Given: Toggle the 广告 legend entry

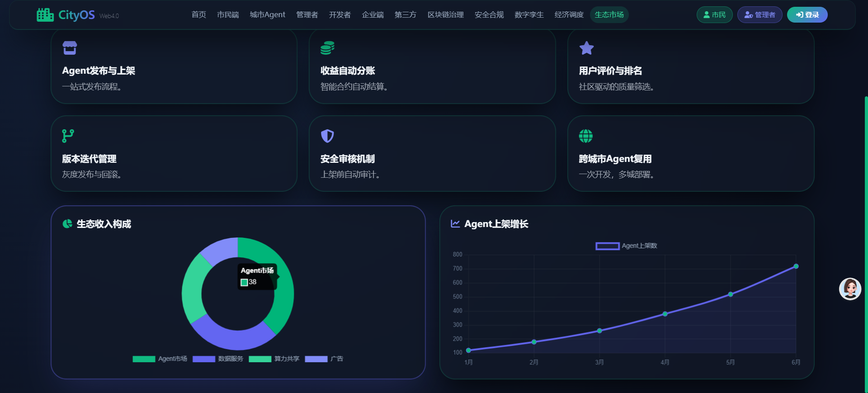Looking at the screenshot, I should coord(324,359).
